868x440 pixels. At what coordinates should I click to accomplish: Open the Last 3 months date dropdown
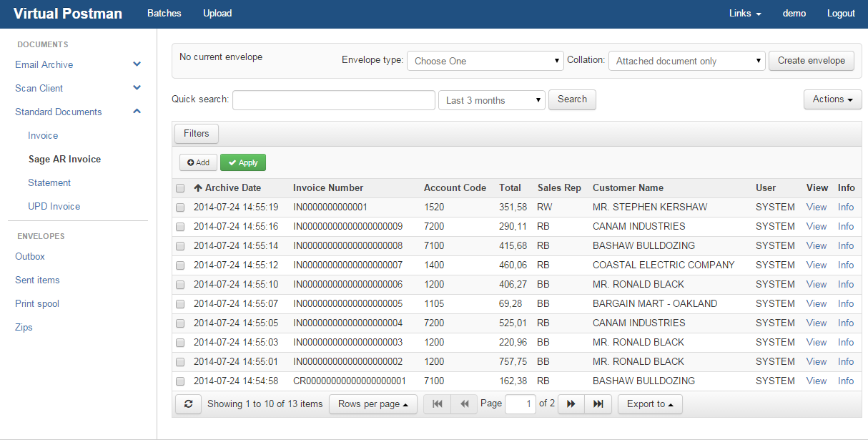(x=491, y=100)
